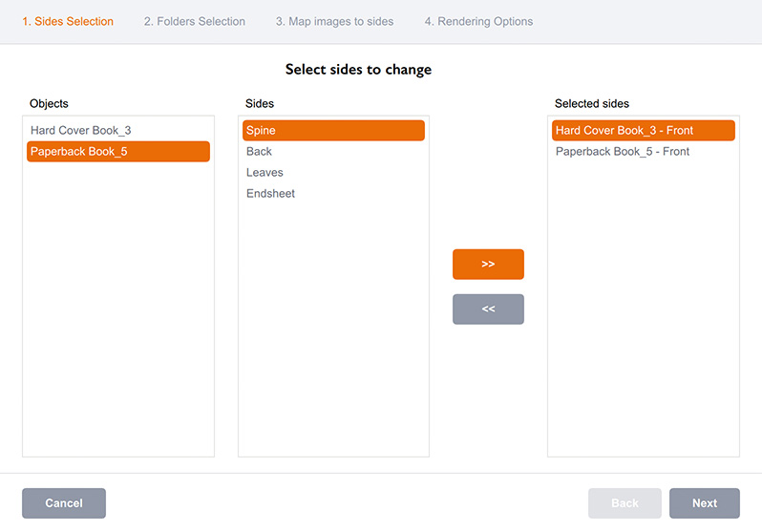Switch to Map images to sides step
This screenshot has height=532, width=762.
pos(334,21)
